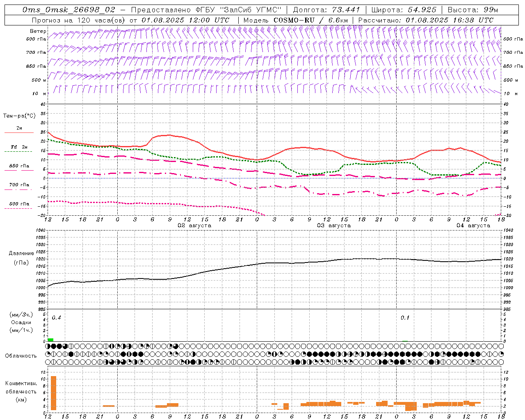Click the Прогноз на 120 часа(ов) text
Screen dimensions: 525x420
point(79,20)
